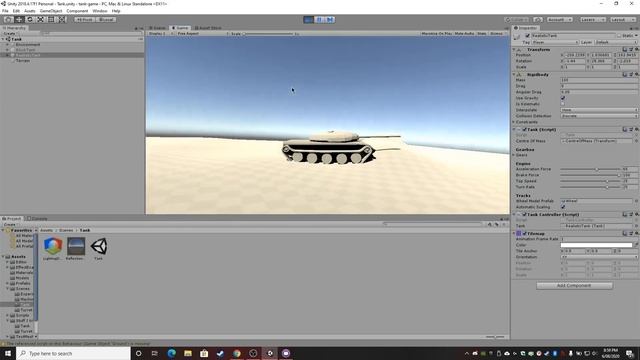Open Transform component settings gear
640x360 pixels.
[636, 49]
